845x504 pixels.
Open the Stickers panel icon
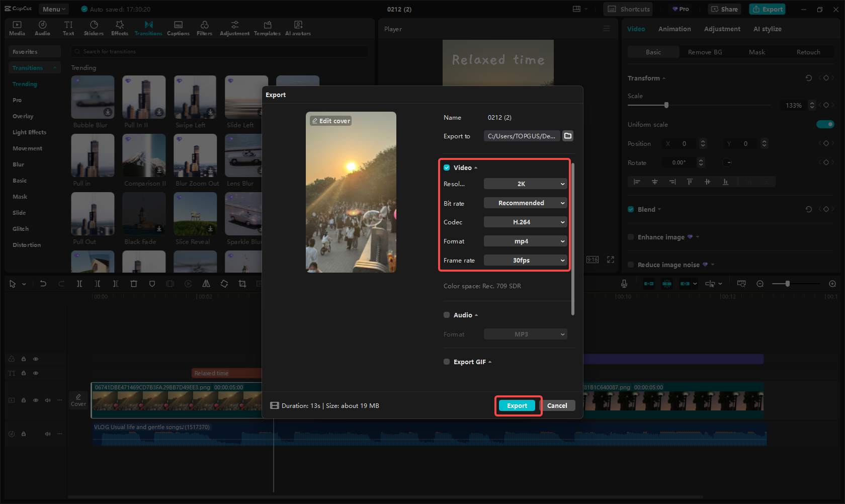pos(94,28)
